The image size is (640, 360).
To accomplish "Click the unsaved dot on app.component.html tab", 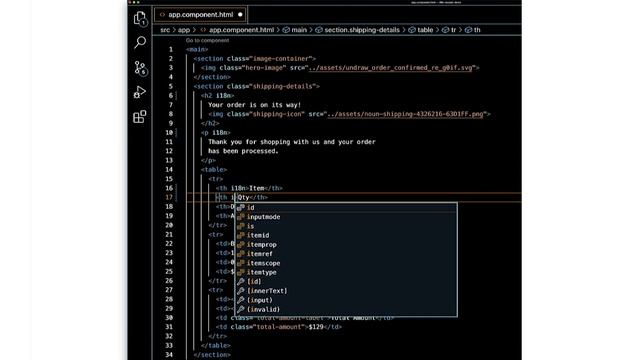I will (240, 15).
